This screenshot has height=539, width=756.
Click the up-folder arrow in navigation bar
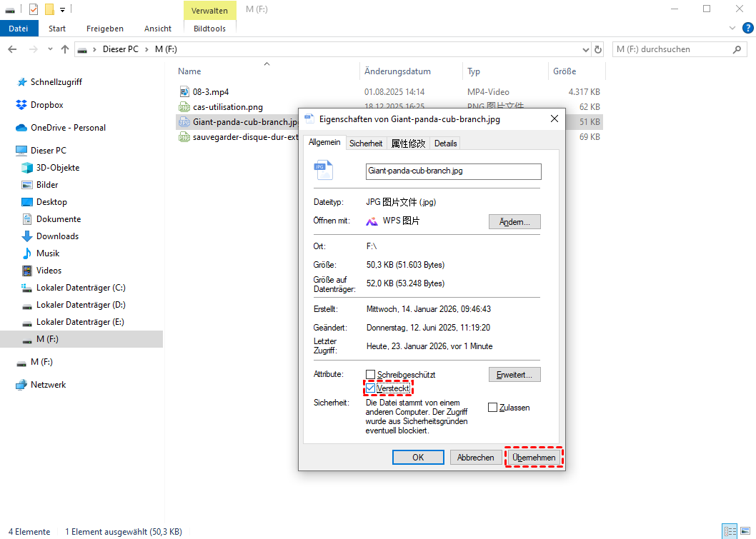(x=65, y=49)
